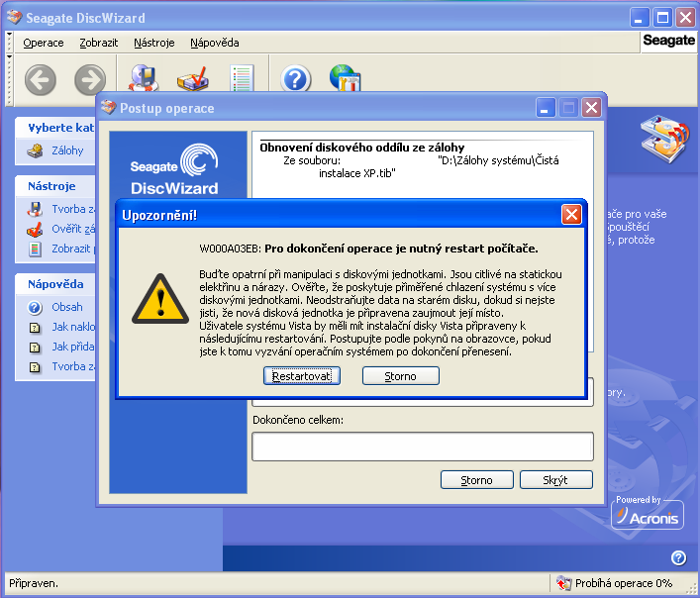This screenshot has height=598, width=700.
Task: Click Restartovat in the warning dialog
Action: point(302,376)
